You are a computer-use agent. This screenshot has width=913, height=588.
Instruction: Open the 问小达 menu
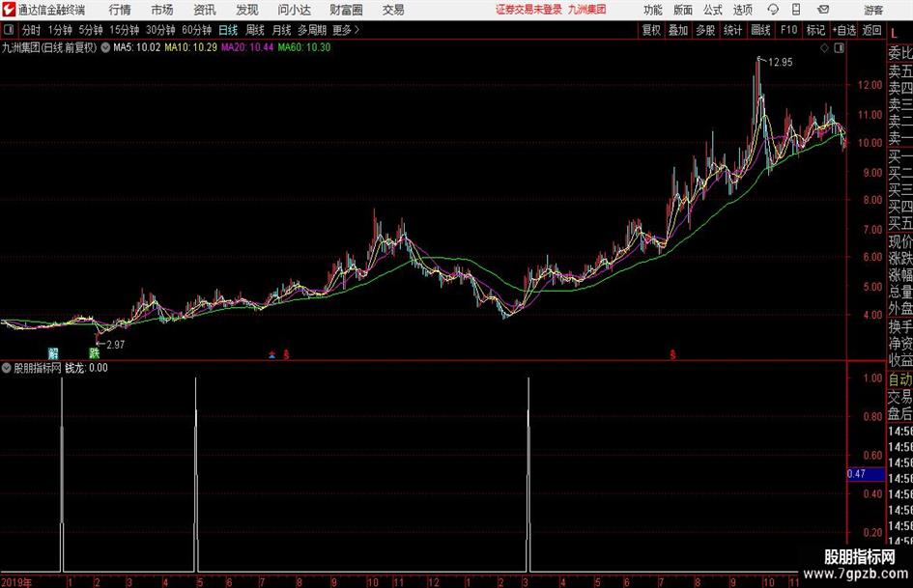coord(294,10)
